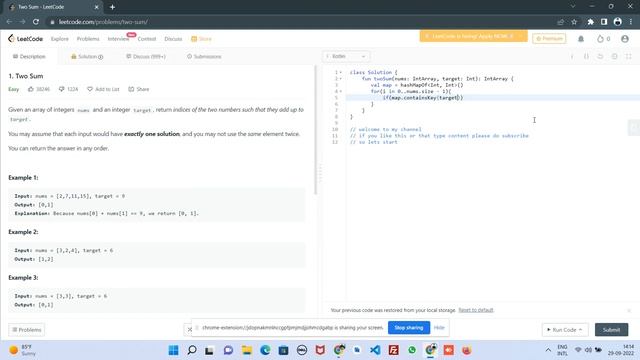Collapse line 4 for-loop fold arrow
640x360 pixels.
coord(341,91)
